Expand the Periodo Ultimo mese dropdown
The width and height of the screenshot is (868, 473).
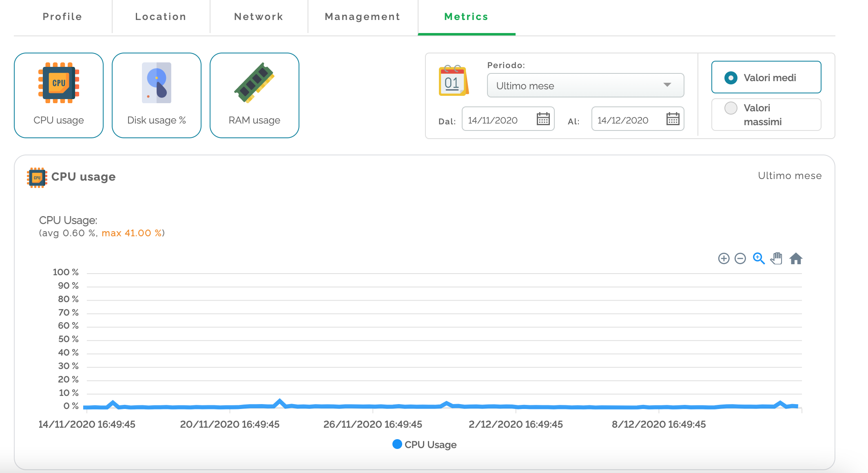click(x=585, y=85)
